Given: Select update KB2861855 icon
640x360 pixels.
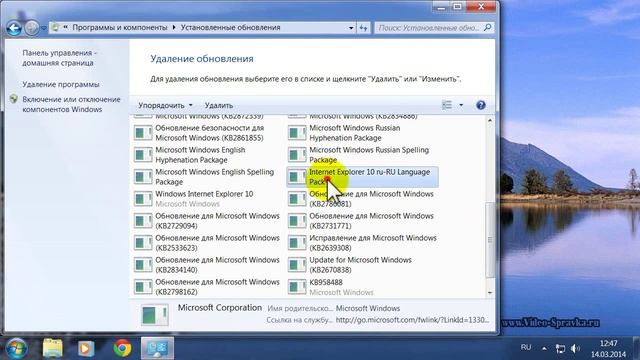Looking at the screenshot, I should [143, 133].
